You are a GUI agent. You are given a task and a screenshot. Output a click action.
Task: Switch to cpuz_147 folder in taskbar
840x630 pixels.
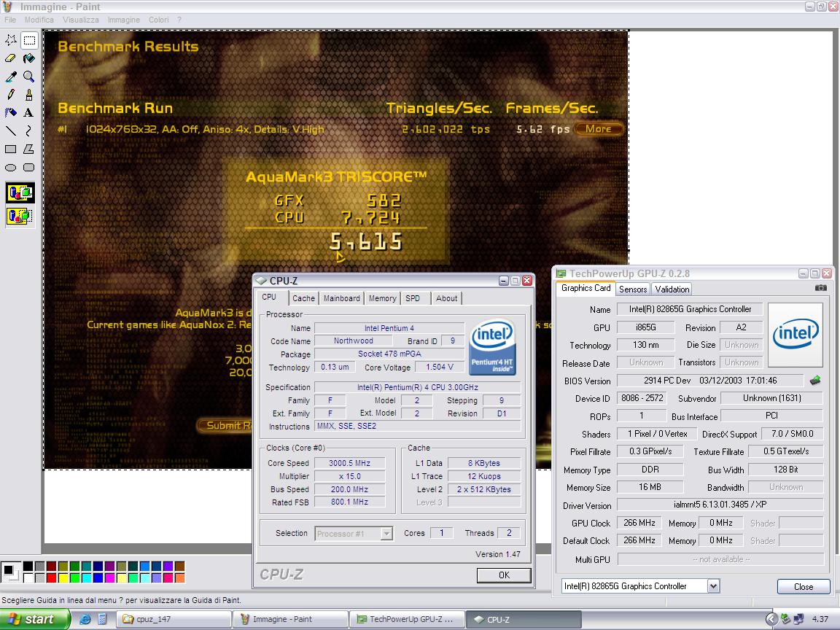(175, 619)
